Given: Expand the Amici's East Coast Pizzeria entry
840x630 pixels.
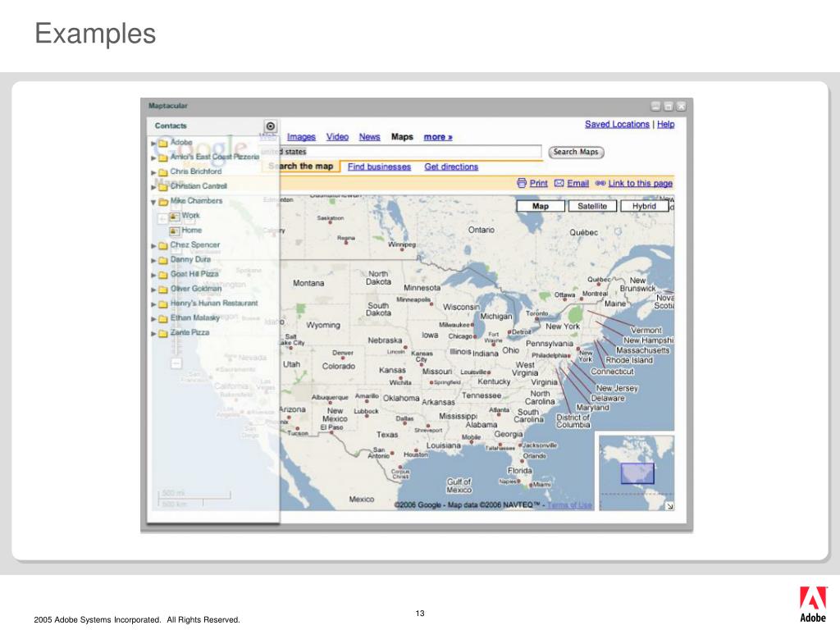Looking at the screenshot, I should click(153, 157).
